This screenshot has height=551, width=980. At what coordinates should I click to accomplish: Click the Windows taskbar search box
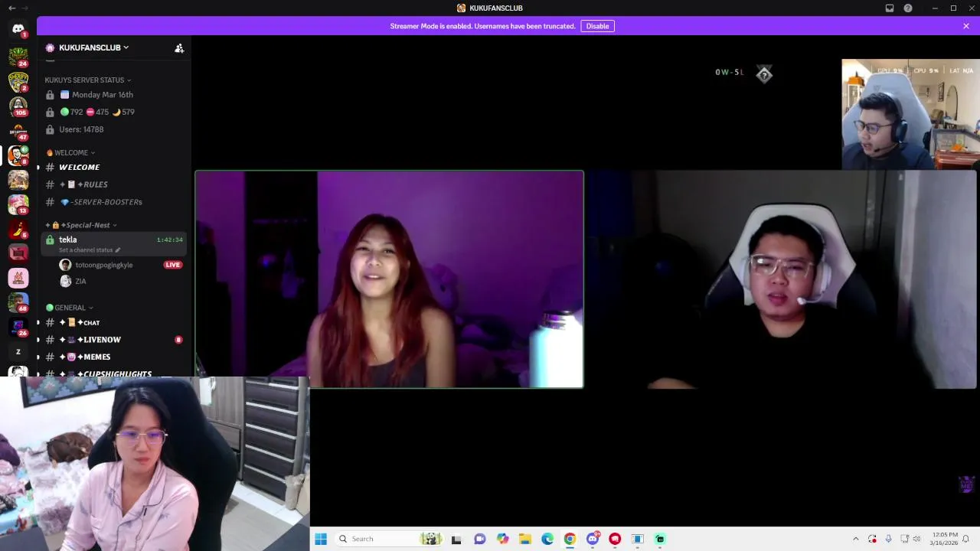click(x=390, y=539)
